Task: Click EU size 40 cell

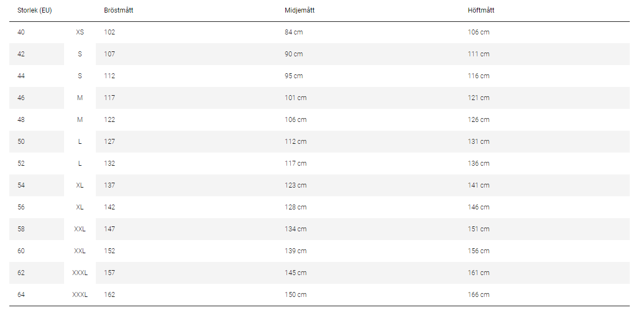Action: 21,32
